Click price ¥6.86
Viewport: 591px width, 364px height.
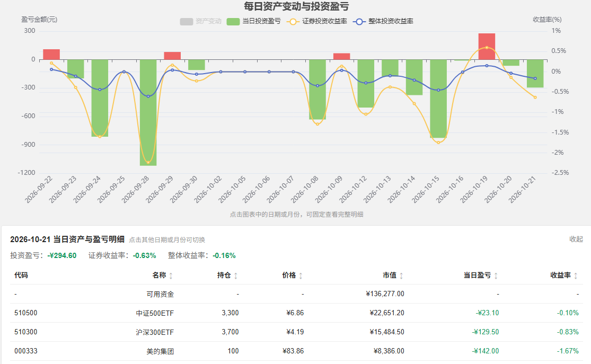click(295, 313)
